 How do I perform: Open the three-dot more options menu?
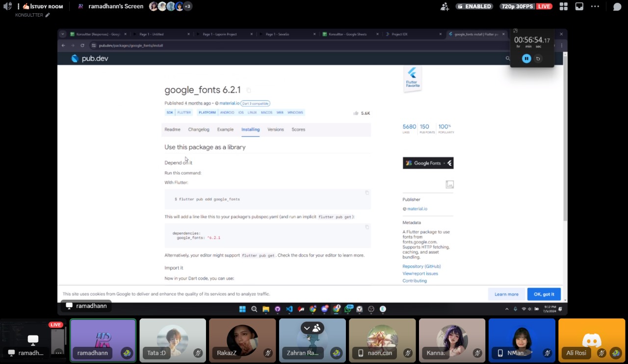click(595, 6)
